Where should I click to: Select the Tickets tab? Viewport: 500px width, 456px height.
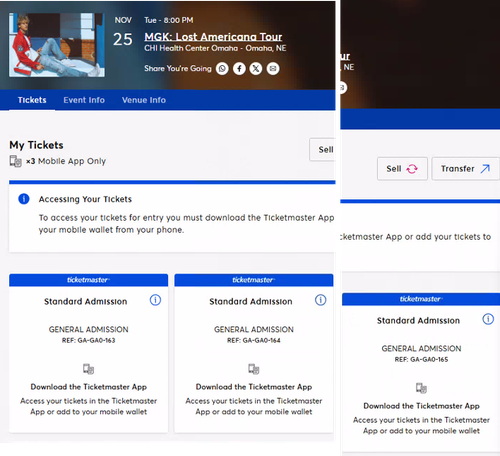point(32,100)
